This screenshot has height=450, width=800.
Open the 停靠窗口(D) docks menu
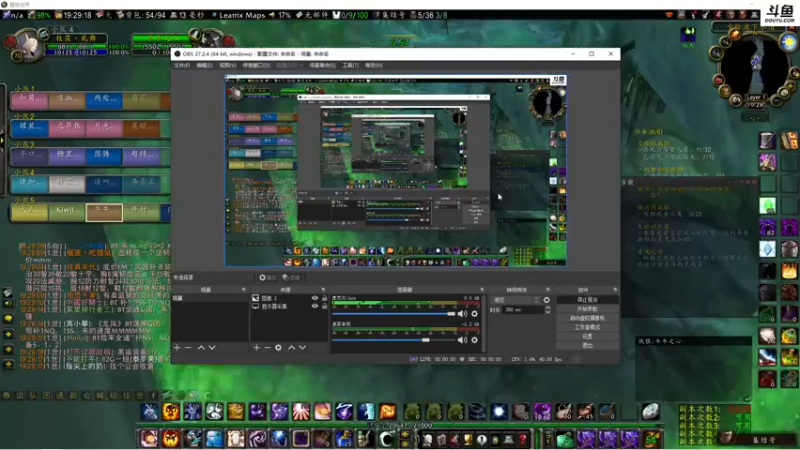(x=256, y=65)
